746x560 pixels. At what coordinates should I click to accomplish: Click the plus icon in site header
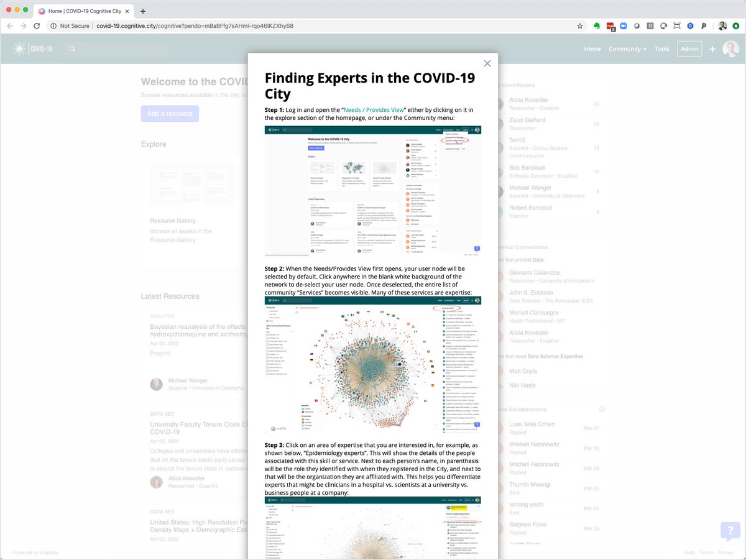tap(712, 49)
